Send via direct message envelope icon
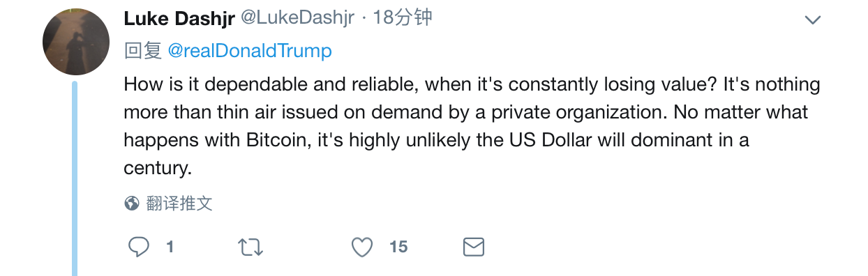 (474, 247)
